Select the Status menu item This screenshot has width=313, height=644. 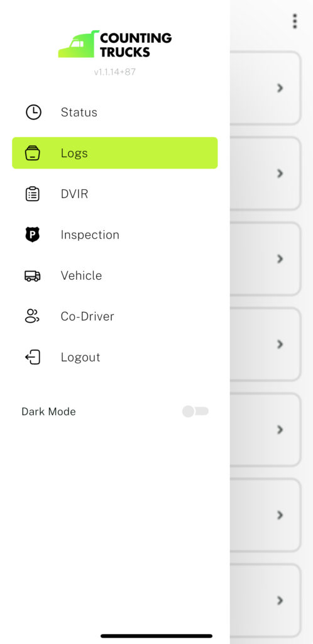115,112
